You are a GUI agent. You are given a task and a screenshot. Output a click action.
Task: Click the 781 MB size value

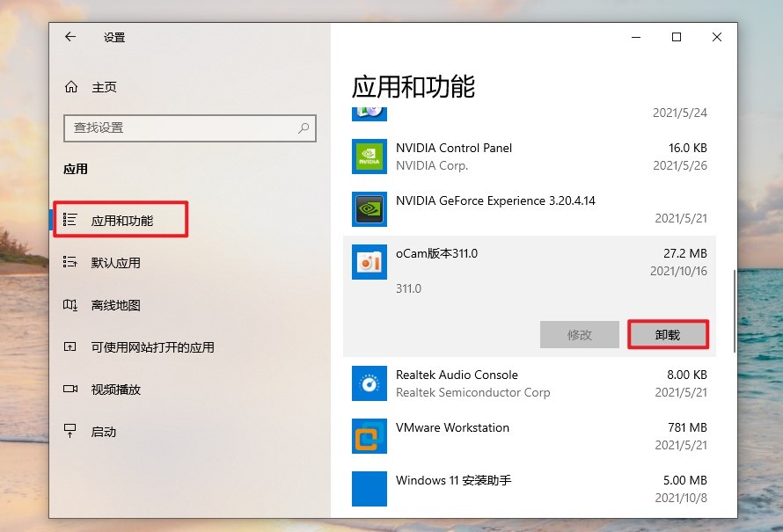[687, 427]
